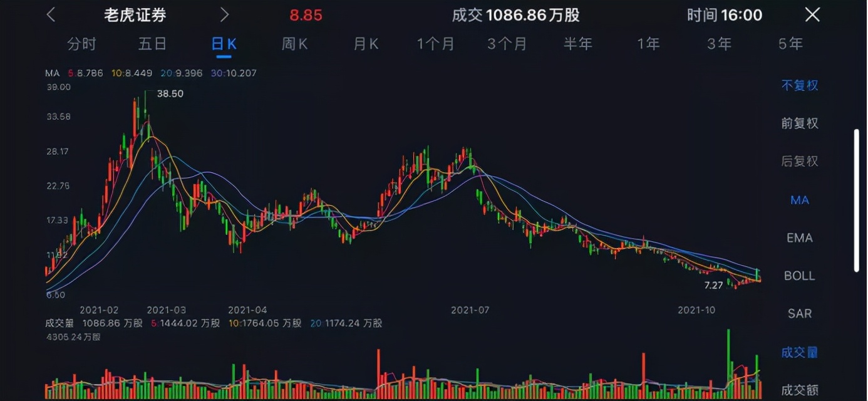Enable the BOLL indicator overlay

pos(799,276)
